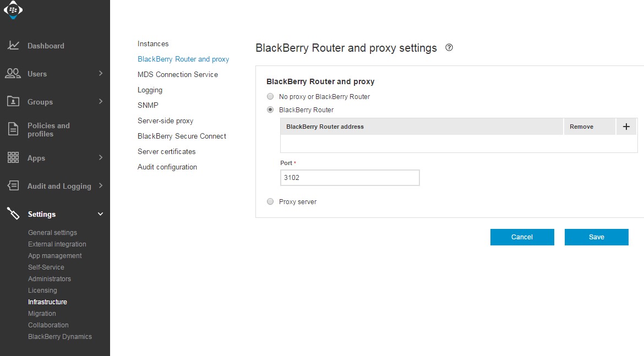The width and height of the screenshot is (644, 356).
Task: Expand the Apps submenu arrow
Action: [x=101, y=158]
